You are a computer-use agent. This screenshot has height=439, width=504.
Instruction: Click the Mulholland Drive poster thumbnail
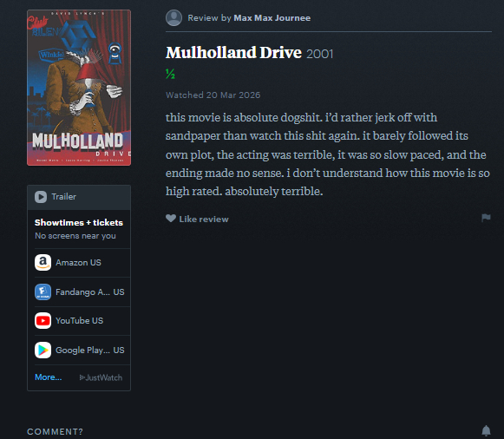pos(79,88)
